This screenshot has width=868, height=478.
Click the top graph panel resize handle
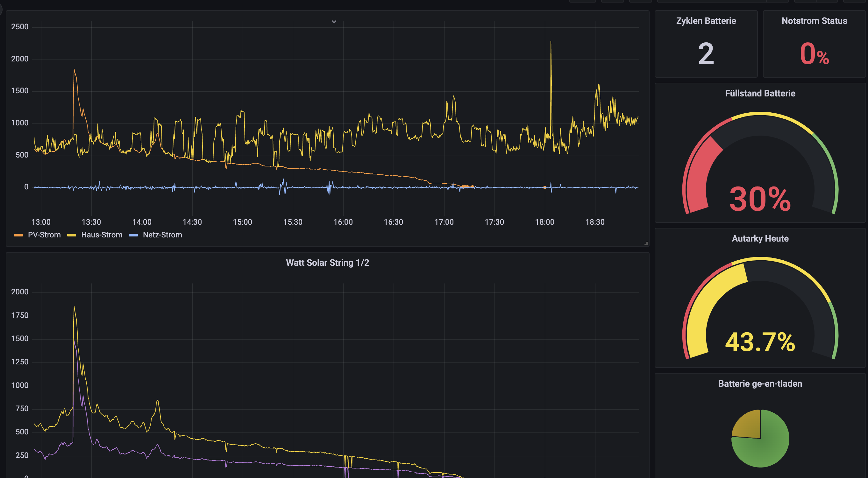(x=646, y=243)
